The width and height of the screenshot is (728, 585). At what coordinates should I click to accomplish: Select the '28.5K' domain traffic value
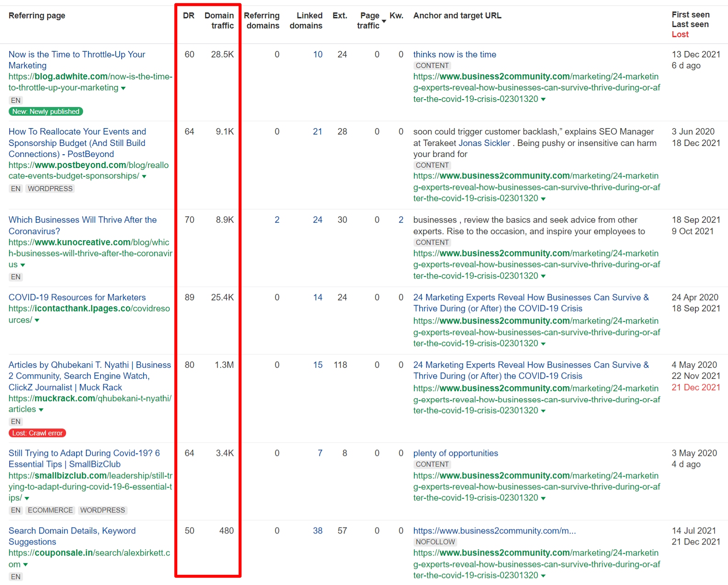click(x=223, y=55)
